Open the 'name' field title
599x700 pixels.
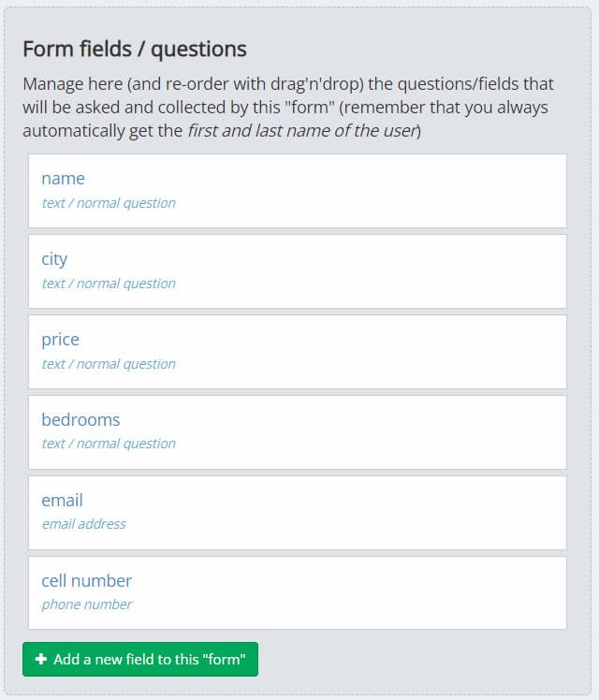63,179
